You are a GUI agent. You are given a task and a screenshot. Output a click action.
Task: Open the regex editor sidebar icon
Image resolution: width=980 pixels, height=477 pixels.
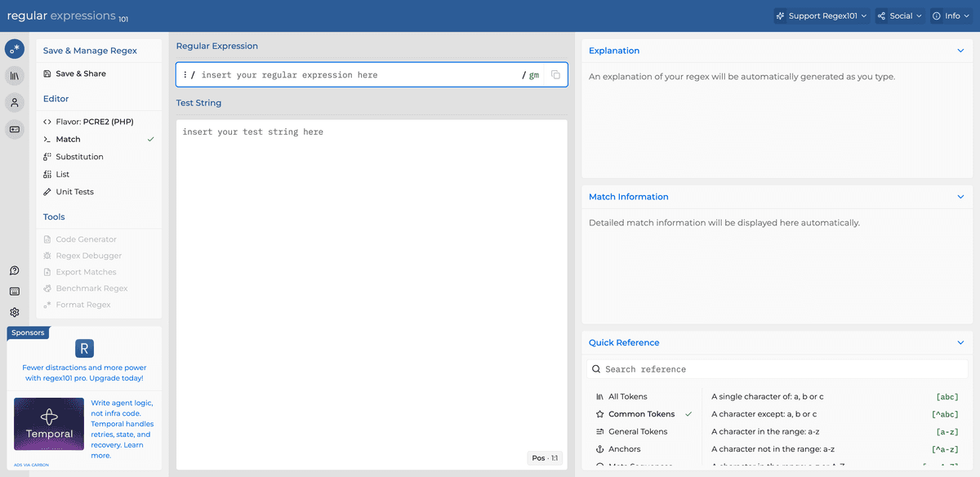pos(15,49)
